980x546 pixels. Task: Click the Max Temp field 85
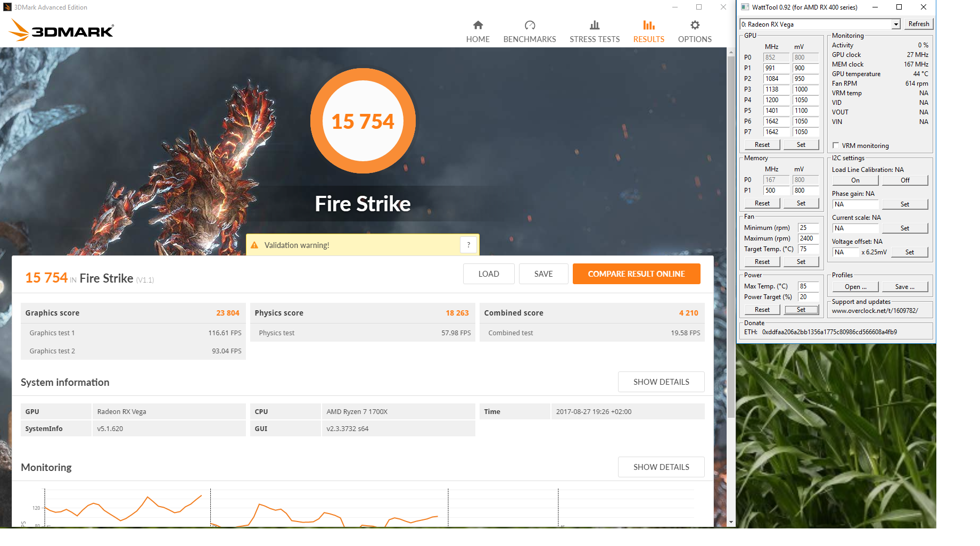tap(808, 286)
